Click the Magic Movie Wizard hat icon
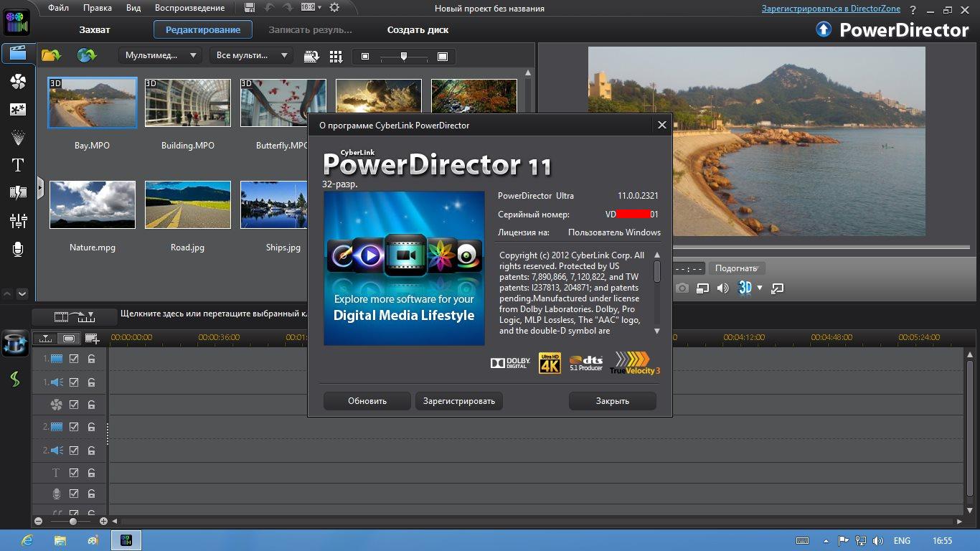Image resolution: width=980 pixels, height=551 pixels. [x=15, y=343]
